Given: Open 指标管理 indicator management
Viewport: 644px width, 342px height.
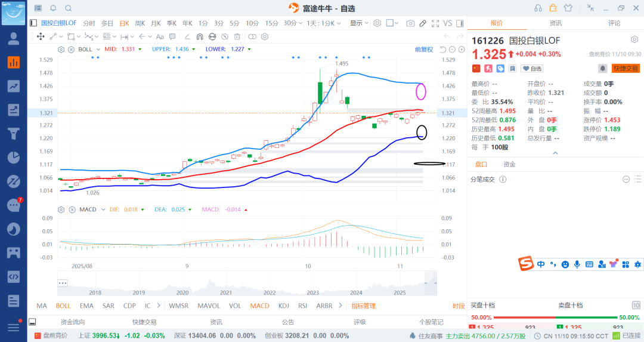Looking at the screenshot, I should (x=364, y=306).
